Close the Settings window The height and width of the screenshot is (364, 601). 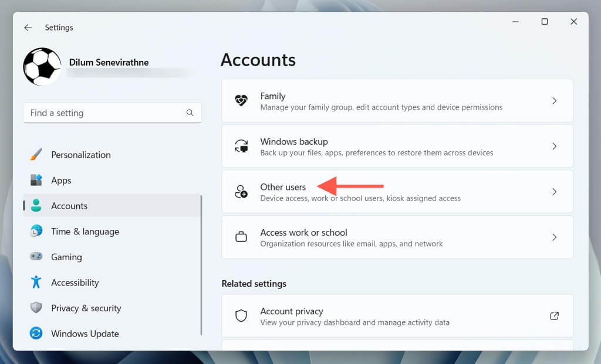[574, 22]
